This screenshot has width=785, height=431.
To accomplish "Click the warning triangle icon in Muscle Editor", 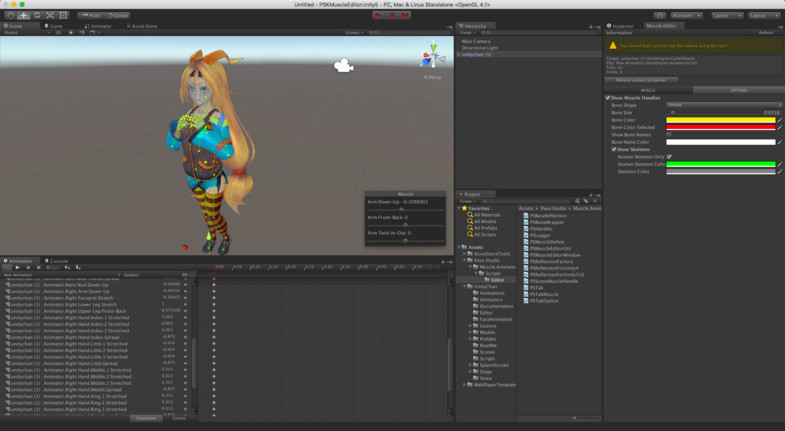I will 612,46.
